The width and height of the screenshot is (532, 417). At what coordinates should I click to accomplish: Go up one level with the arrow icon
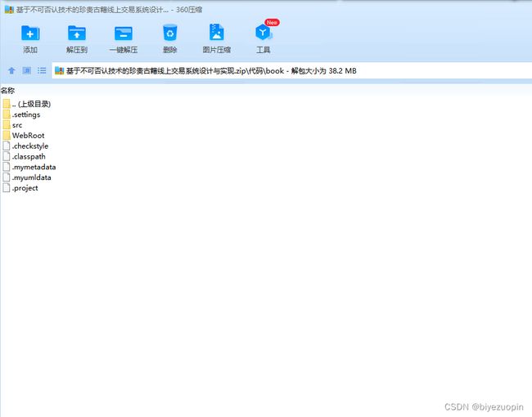point(11,70)
